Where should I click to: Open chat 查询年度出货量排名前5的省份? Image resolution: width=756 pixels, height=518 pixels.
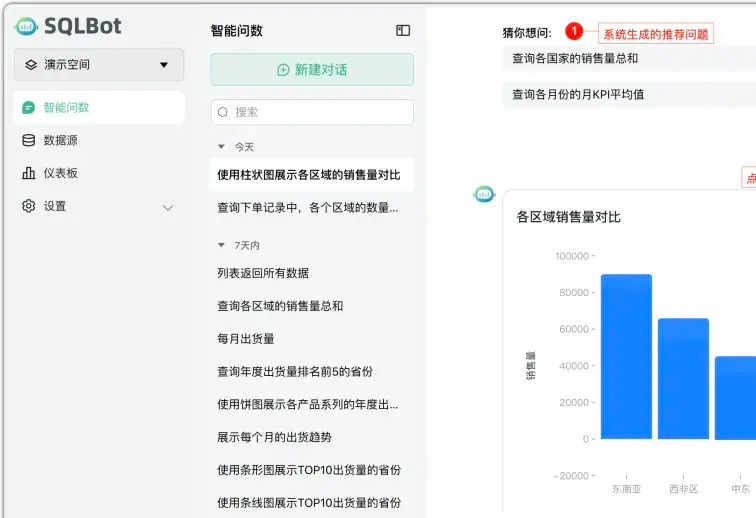(x=312, y=371)
